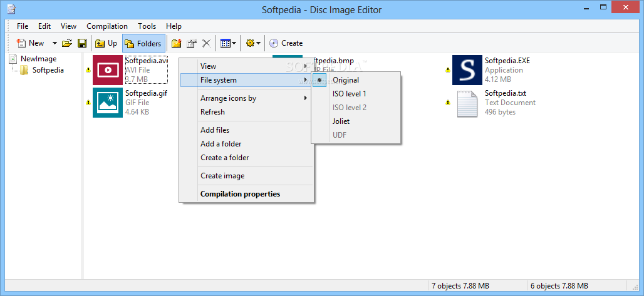Click the Softpedia.txt document icon
This screenshot has height=296, width=644.
pos(467,103)
